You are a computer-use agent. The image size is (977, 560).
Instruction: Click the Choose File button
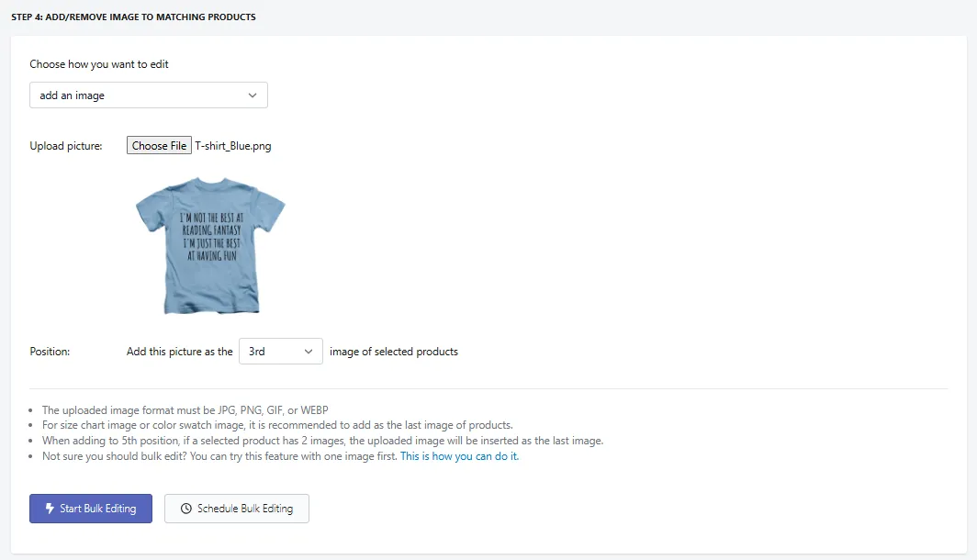(159, 145)
